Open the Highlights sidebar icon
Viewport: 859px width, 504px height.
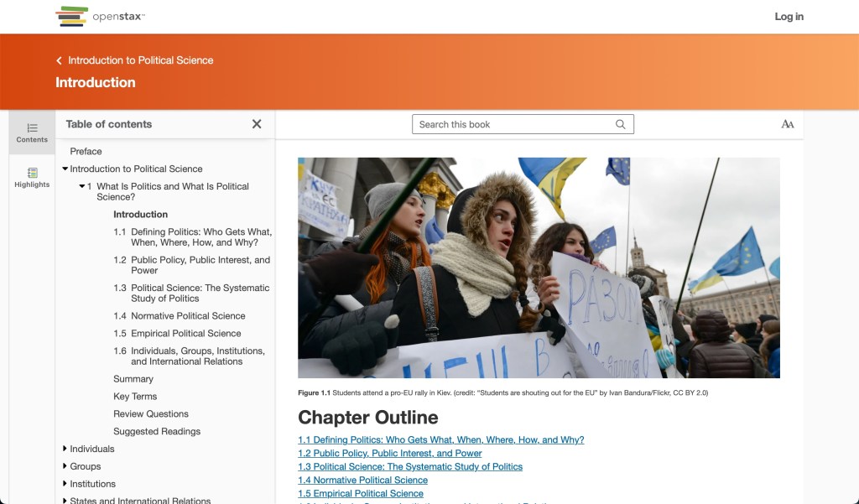[32, 178]
